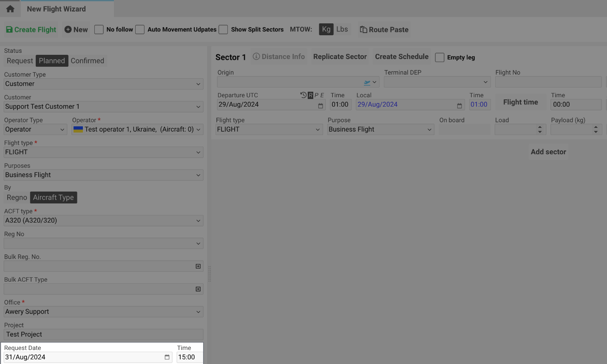Enable the No follow checkbox
Viewport: 607px width, 364px height.
pyautogui.click(x=99, y=29)
